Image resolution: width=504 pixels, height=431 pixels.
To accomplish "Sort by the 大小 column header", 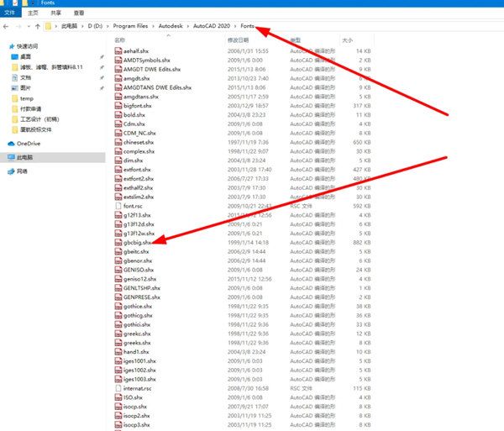I will point(347,40).
